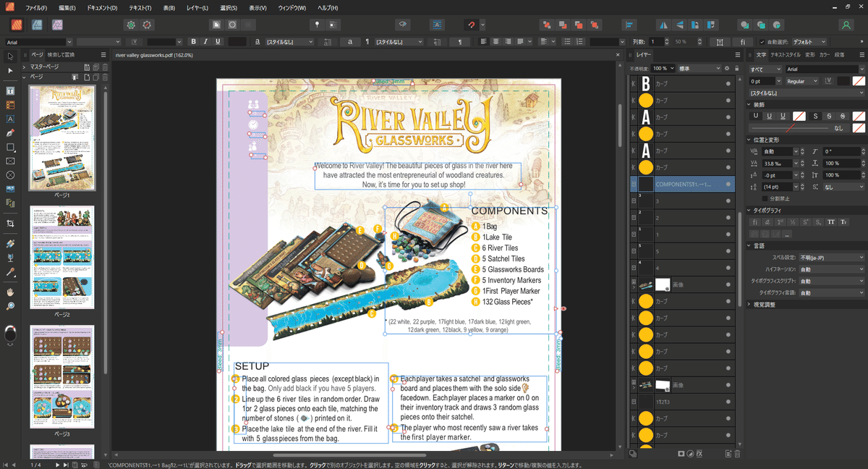Switch to the 検索して置換 tab

(61, 55)
